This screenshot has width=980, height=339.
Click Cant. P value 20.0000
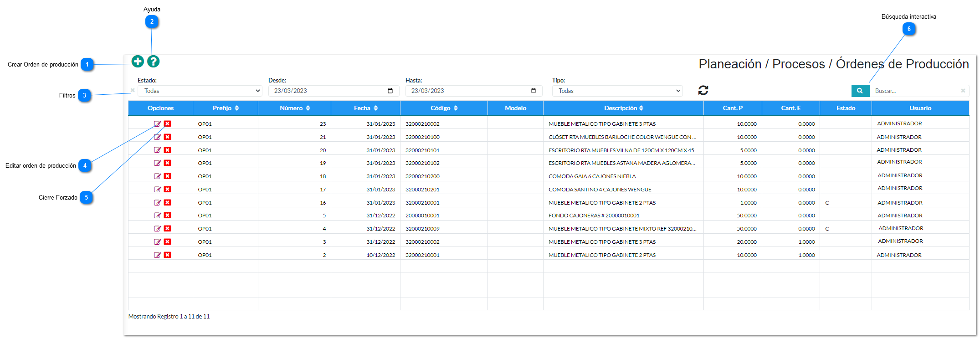click(747, 241)
